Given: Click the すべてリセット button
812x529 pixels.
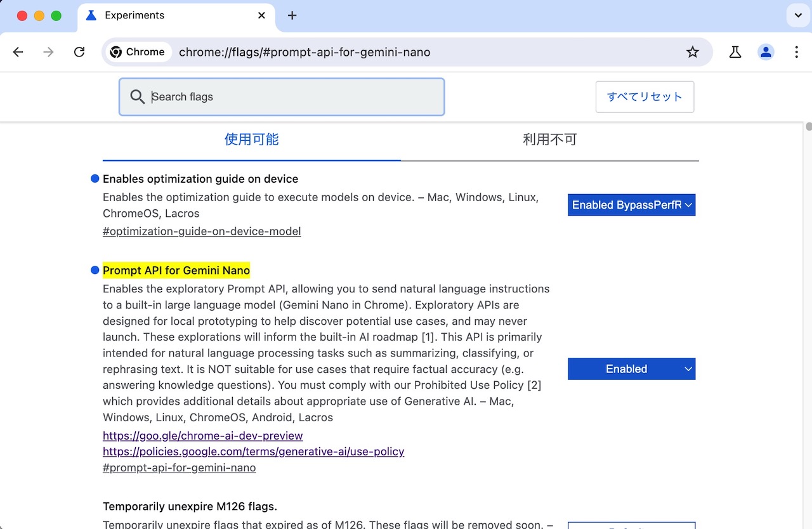Looking at the screenshot, I should pyautogui.click(x=645, y=97).
